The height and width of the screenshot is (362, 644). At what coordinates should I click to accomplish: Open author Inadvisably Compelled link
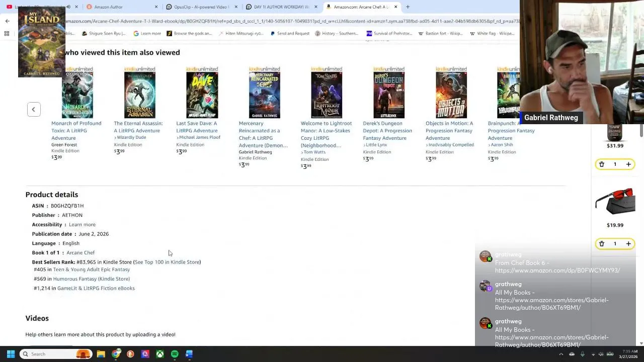(x=451, y=145)
